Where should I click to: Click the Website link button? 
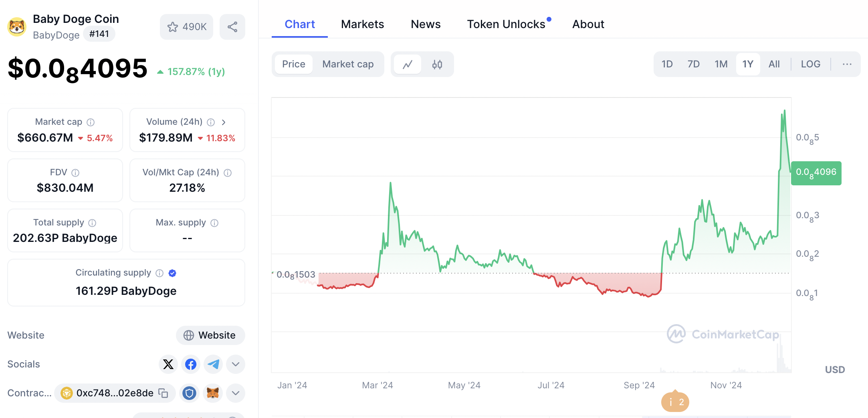pyautogui.click(x=210, y=335)
